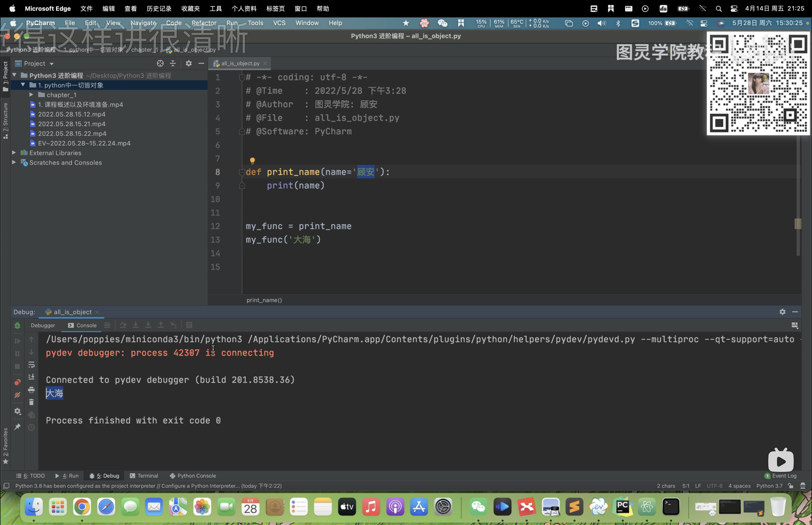The height and width of the screenshot is (525, 812).
Task: Click the Stop icon in Debug toolbar
Action: [x=17, y=366]
